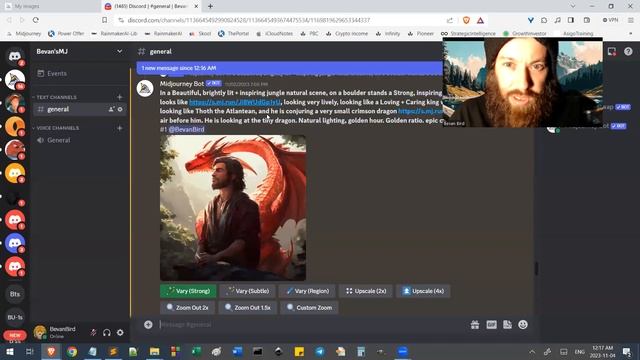Screen dimensions: 640x360
Task: Select the blue Discord logo server icon
Action: 15,243
